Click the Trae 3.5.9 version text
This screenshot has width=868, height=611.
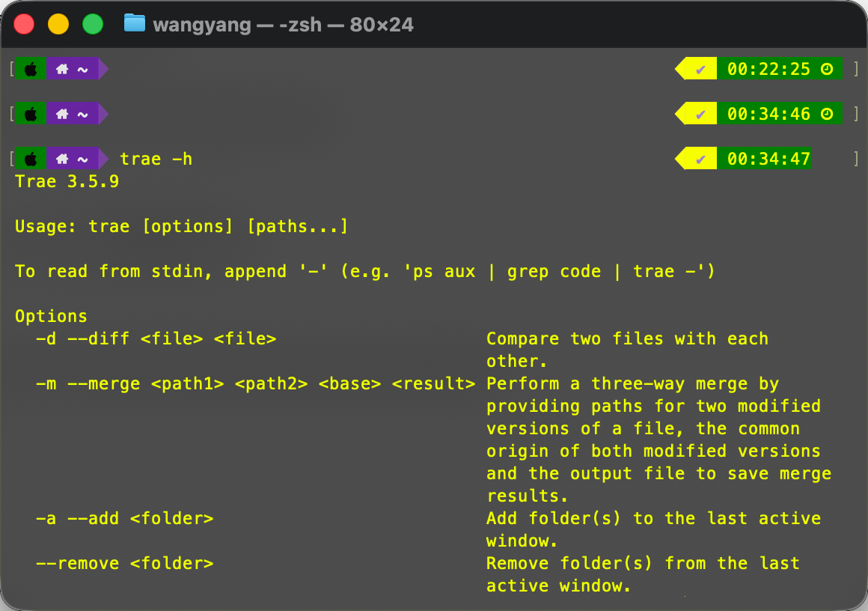67,182
